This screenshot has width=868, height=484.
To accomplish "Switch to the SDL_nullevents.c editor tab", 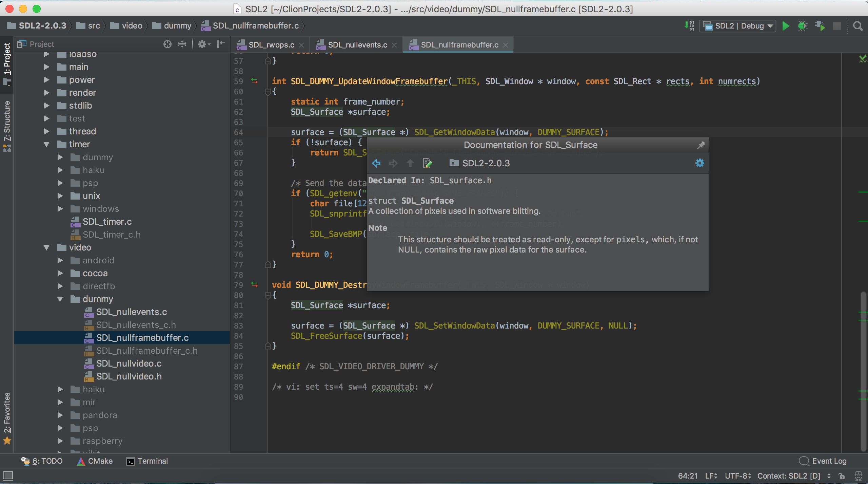I will click(x=356, y=44).
